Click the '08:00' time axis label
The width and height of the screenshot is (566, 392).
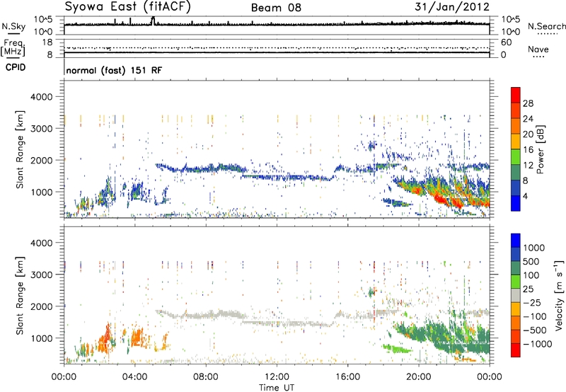pyautogui.click(x=205, y=377)
